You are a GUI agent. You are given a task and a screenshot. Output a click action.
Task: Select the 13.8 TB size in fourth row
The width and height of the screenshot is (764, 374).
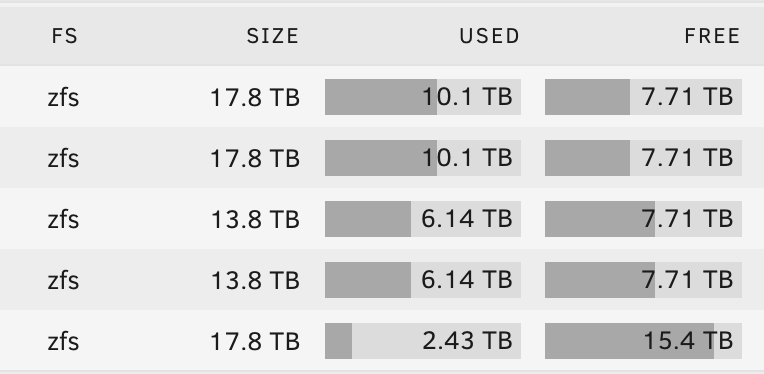(255, 280)
